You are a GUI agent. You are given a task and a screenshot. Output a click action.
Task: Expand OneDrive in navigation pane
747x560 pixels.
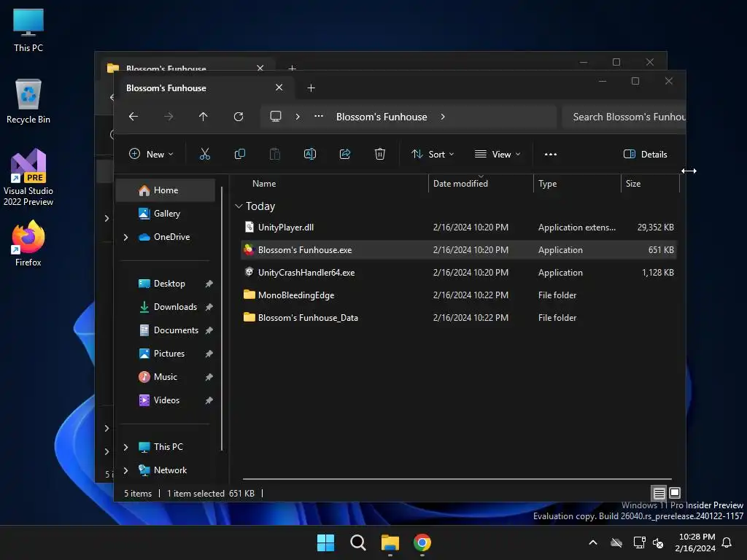point(125,237)
